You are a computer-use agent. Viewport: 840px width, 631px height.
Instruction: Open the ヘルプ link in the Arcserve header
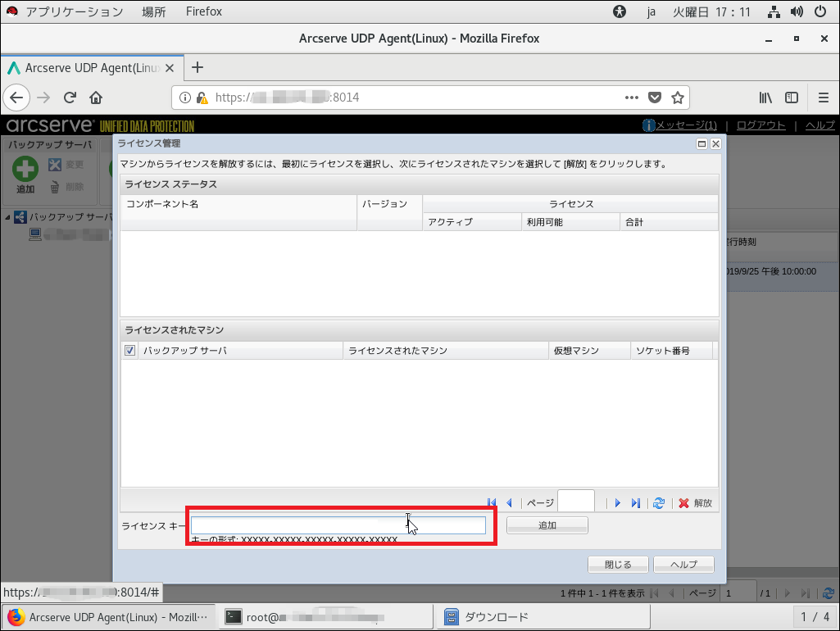click(820, 125)
